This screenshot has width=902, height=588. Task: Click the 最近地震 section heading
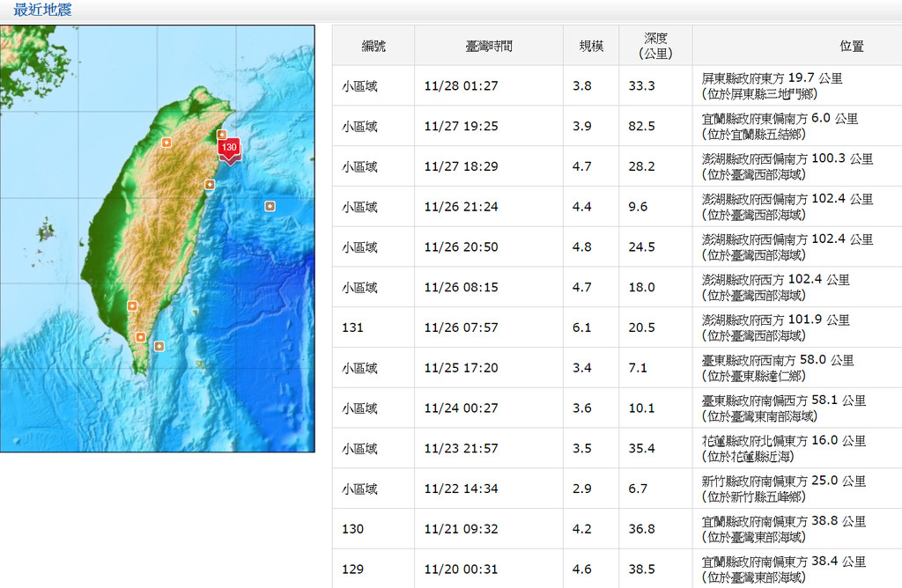coord(42,11)
